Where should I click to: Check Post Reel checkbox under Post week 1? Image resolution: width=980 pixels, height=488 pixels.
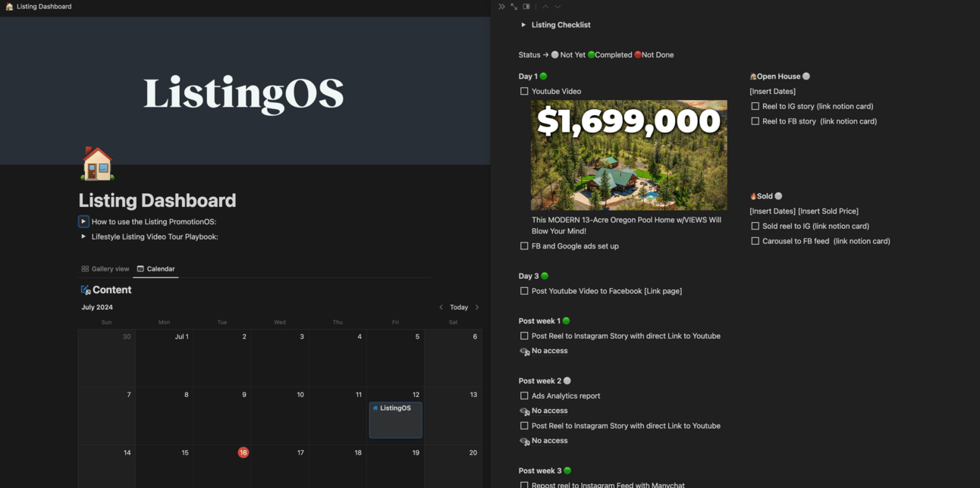click(524, 336)
